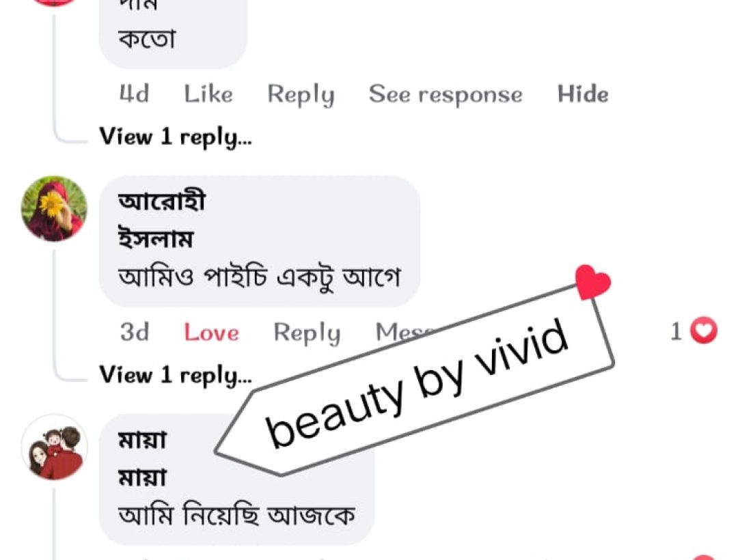Toggle Love on আরোহী ইসলাম's comment
The width and height of the screenshot is (738, 560).
pos(211,332)
